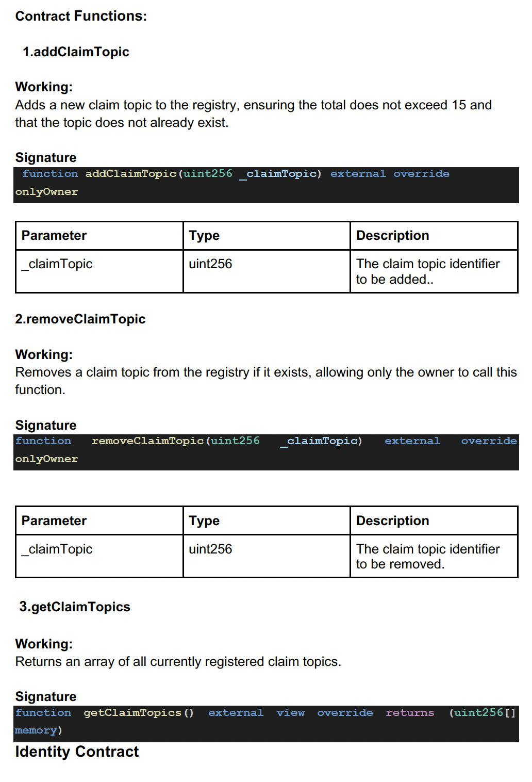Select the "1.addClaimTopic" section heading
532x782 pixels.
tap(76, 52)
